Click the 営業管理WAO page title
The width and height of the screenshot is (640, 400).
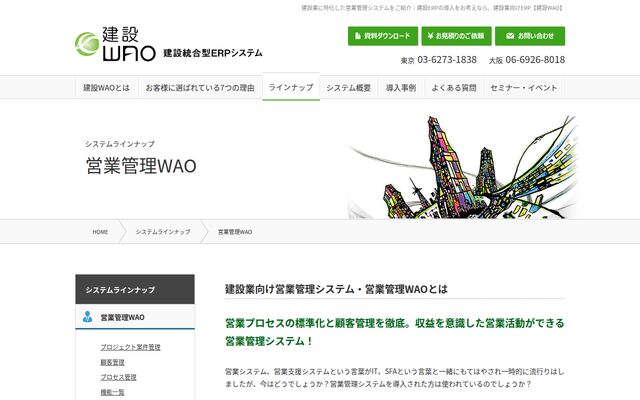(x=141, y=166)
